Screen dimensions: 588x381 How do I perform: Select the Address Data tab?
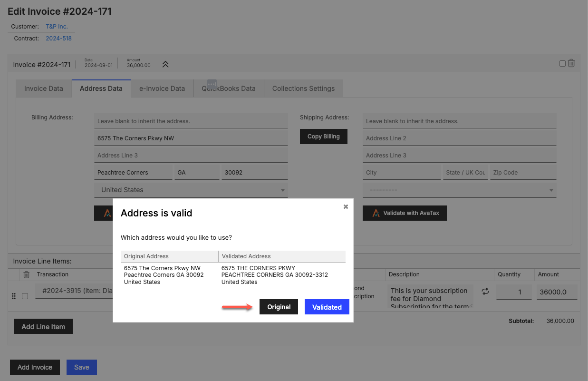click(x=101, y=88)
